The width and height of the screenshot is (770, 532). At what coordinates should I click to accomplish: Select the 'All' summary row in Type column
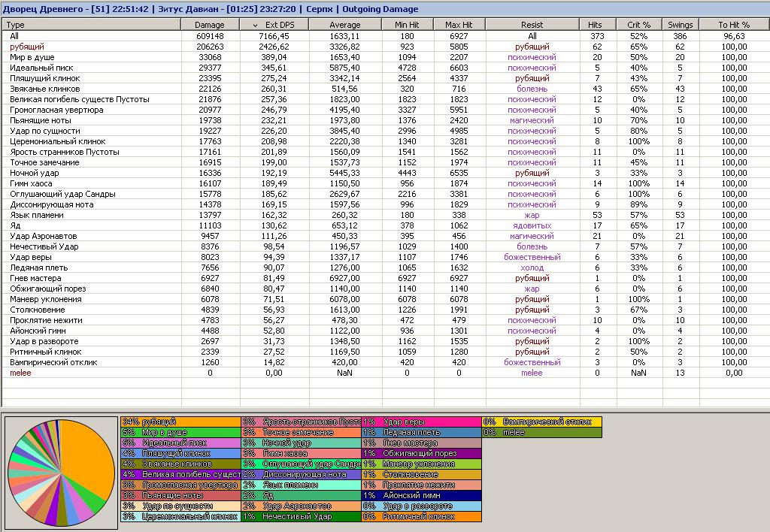[x=14, y=36]
